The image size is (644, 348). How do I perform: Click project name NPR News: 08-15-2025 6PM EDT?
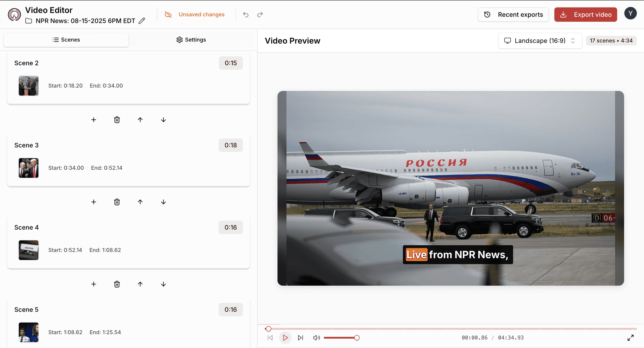point(86,21)
